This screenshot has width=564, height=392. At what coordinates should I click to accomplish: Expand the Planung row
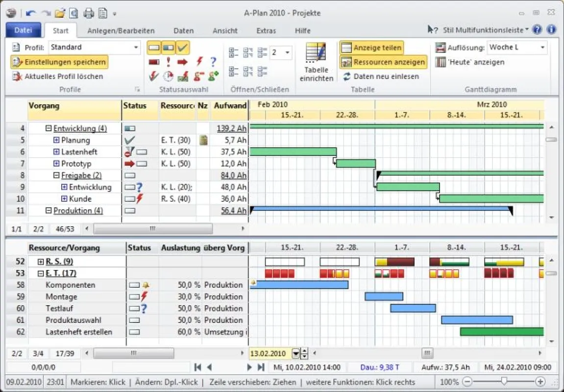56,140
